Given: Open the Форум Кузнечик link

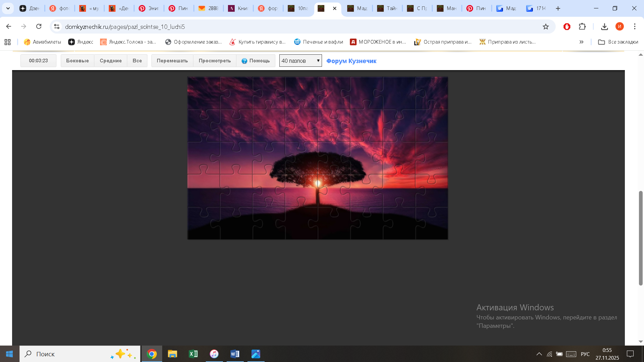Looking at the screenshot, I should [x=351, y=61].
